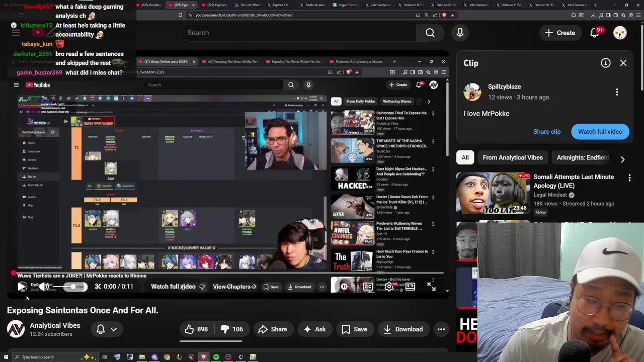
Task: Open Brave browser from the taskbar
Action: (x=204, y=357)
